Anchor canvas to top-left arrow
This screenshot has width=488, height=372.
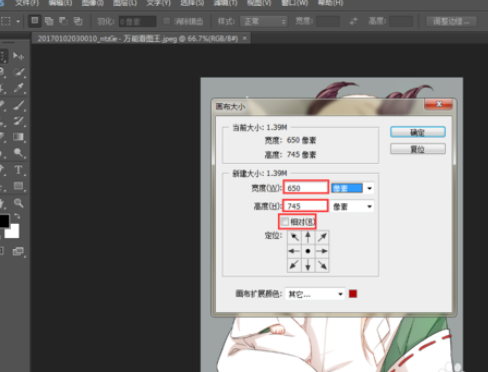(294, 237)
